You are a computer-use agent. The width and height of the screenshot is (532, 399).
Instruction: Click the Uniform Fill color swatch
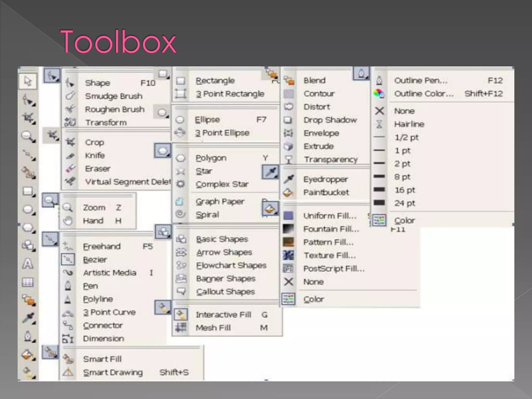coord(288,216)
